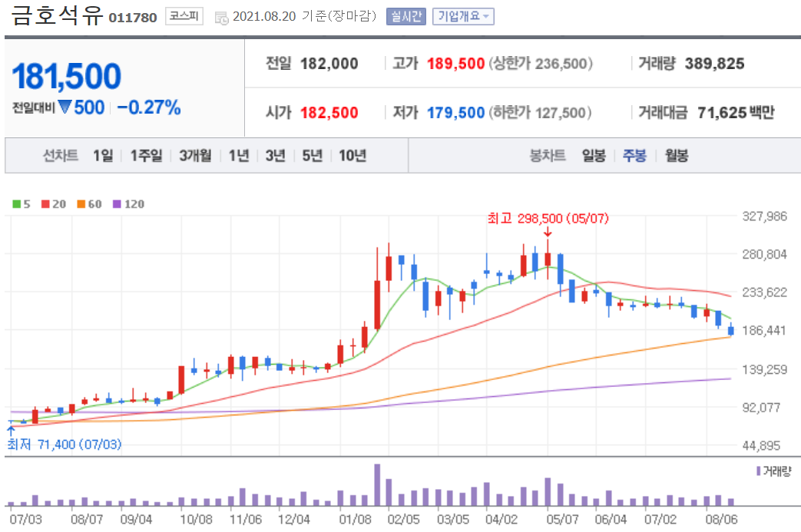Click the 최저 71,400 (07/03) marker label
This screenshot has width=801, height=532.
65,444
